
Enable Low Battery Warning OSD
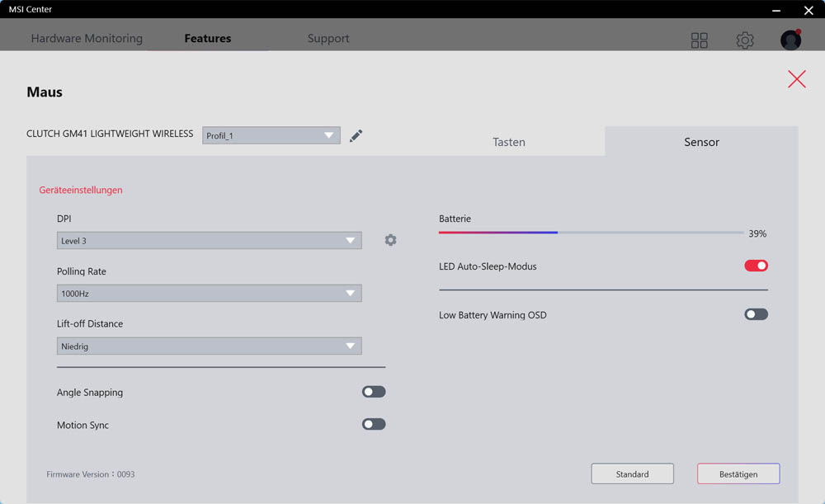pyautogui.click(x=756, y=314)
